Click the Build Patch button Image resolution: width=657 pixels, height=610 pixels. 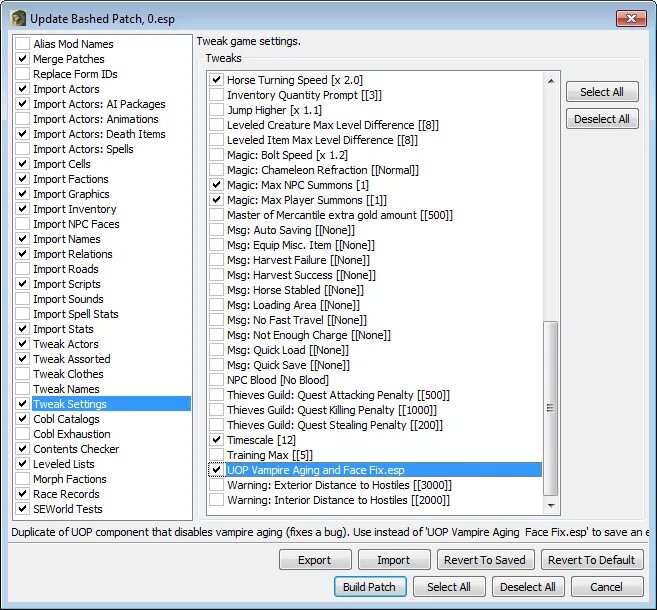[370, 587]
